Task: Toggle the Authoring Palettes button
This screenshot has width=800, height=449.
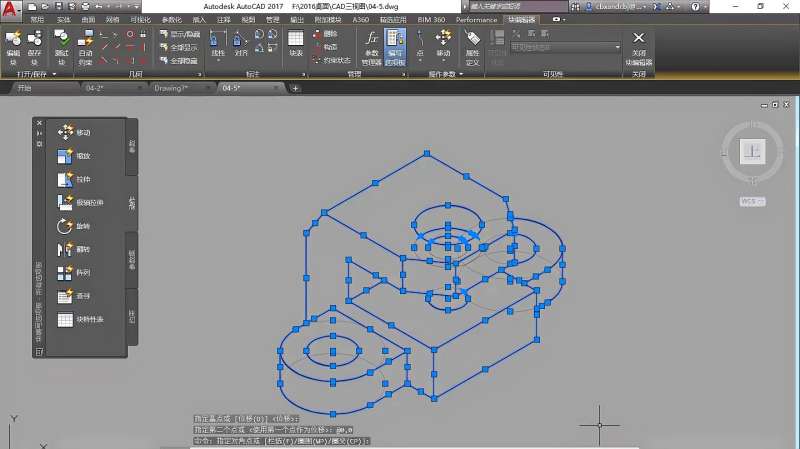Action: pyautogui.click(x=395, y=47)
